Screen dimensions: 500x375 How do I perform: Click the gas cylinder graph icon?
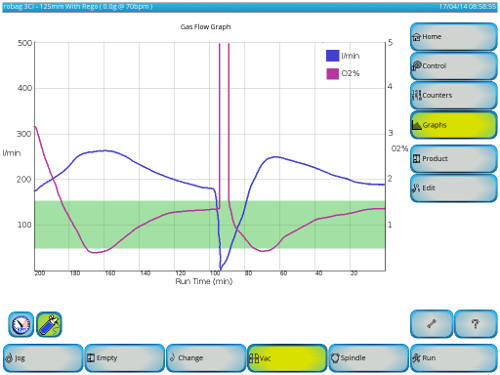coord(49,324)
